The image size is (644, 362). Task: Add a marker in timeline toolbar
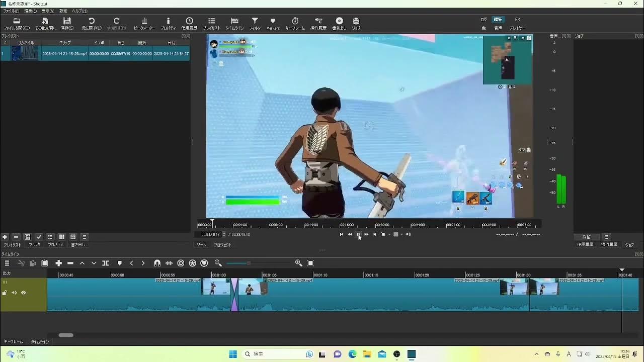[x=119, y=263]
